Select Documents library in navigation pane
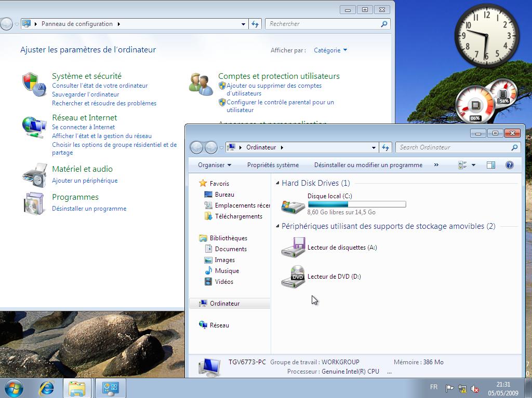The image size is (532, 398). coord(231,249)
